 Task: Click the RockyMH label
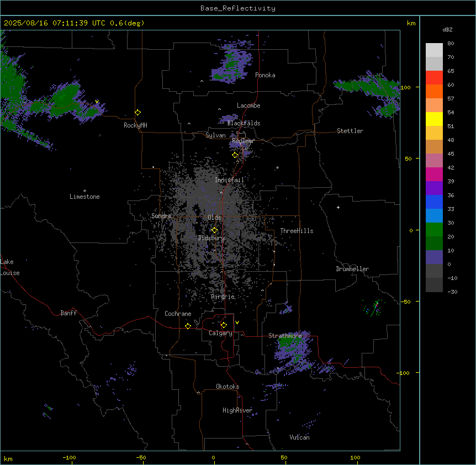[x=135, y=125]
